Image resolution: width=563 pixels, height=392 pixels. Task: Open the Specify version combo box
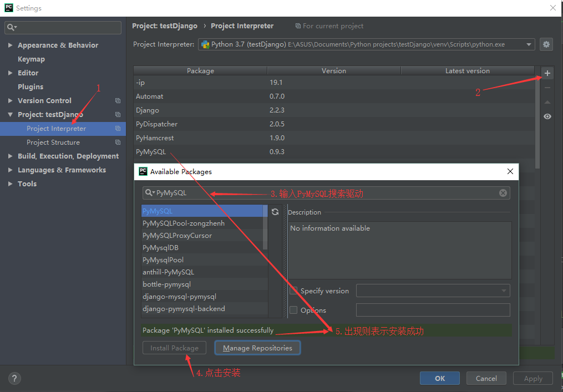[433, 291]
